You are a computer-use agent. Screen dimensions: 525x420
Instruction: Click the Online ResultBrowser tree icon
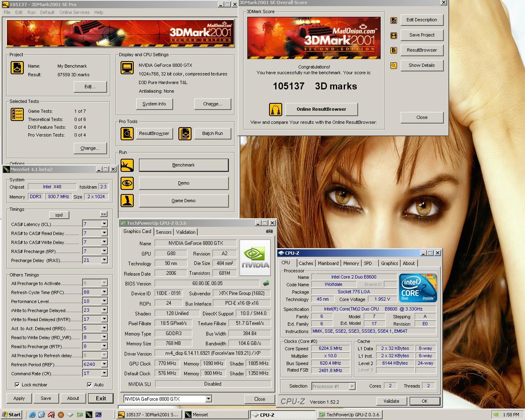click(276, 110)
